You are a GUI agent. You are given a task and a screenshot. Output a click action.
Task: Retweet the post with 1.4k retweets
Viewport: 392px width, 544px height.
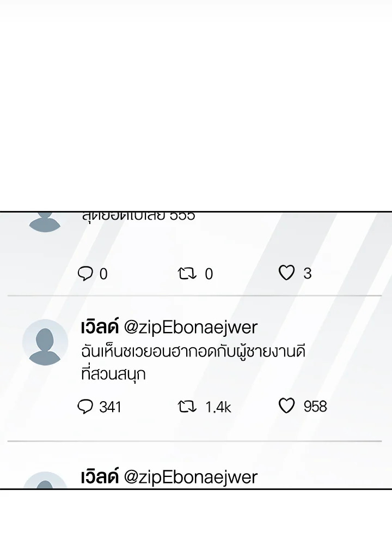(x=187, y=406)
